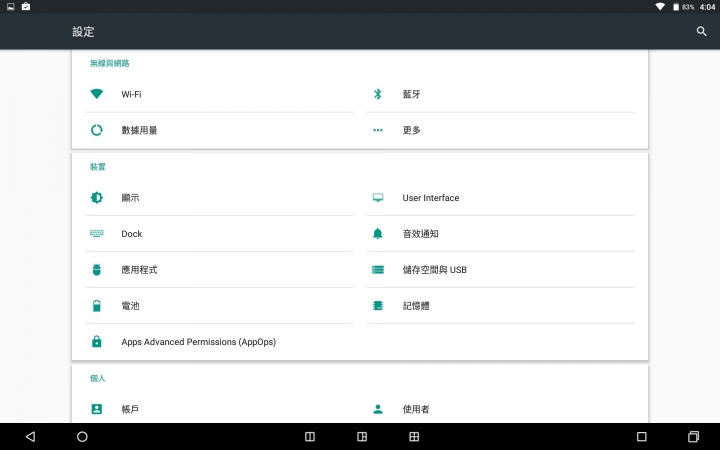The width and height of the screenshot is (720, 450).
Task: Tap the storage and USB icon
Action: tap(377, 270)
